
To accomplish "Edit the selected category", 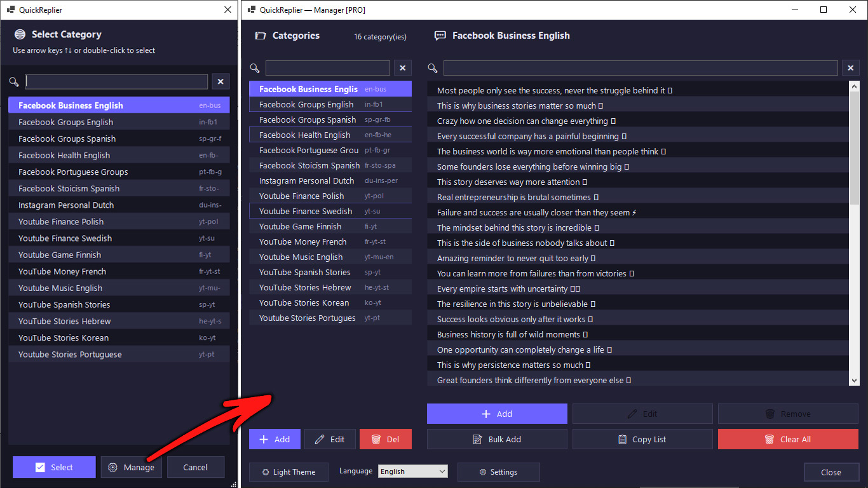I will coord(330,439).
